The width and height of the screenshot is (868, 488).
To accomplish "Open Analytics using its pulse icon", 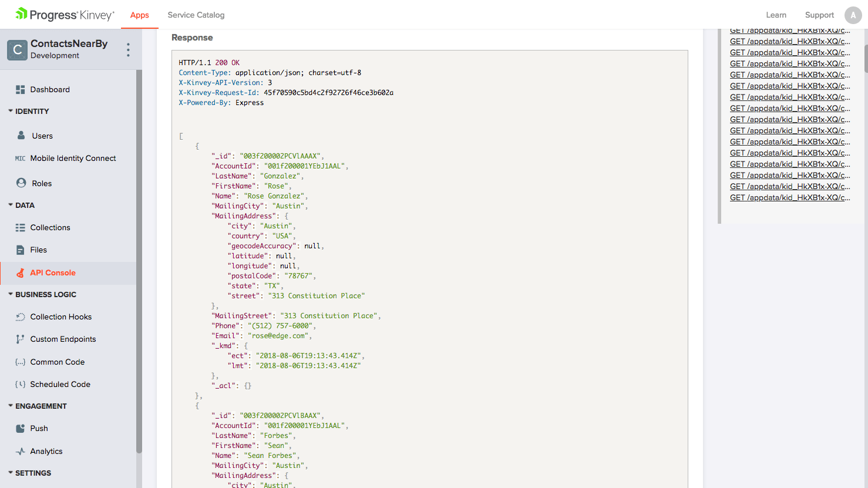I will click(x=21, y=452).
